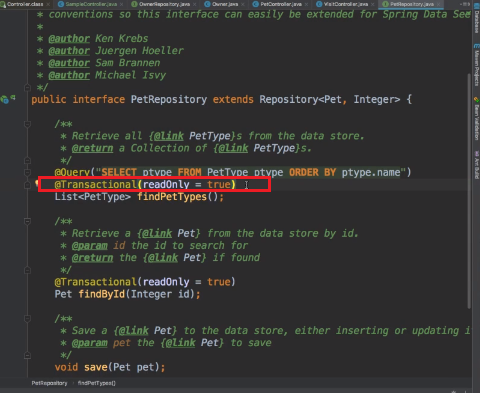Close the VisitController.java tab
Viewport: 480px width, 393px height.
373,4
